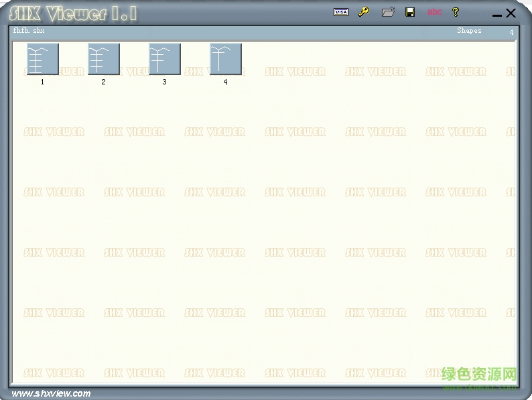Visit the www.shxview.com link
The image size is (532, 400).
(x=52, y=393)
